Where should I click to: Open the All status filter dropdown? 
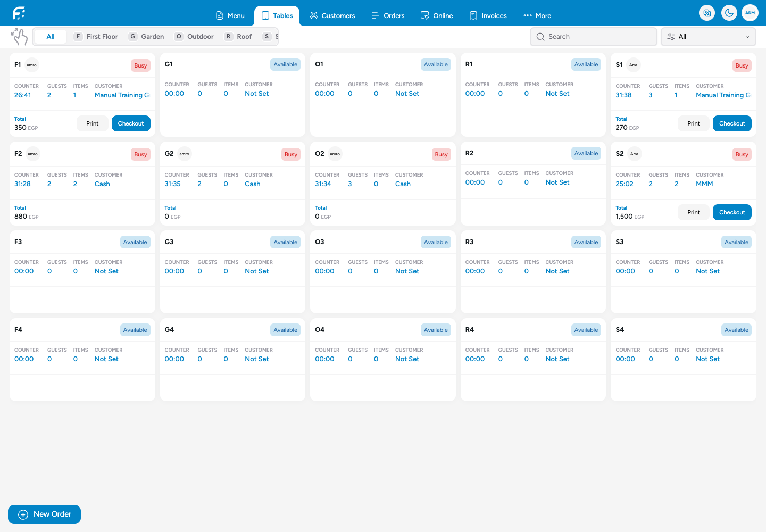(709, 37)
